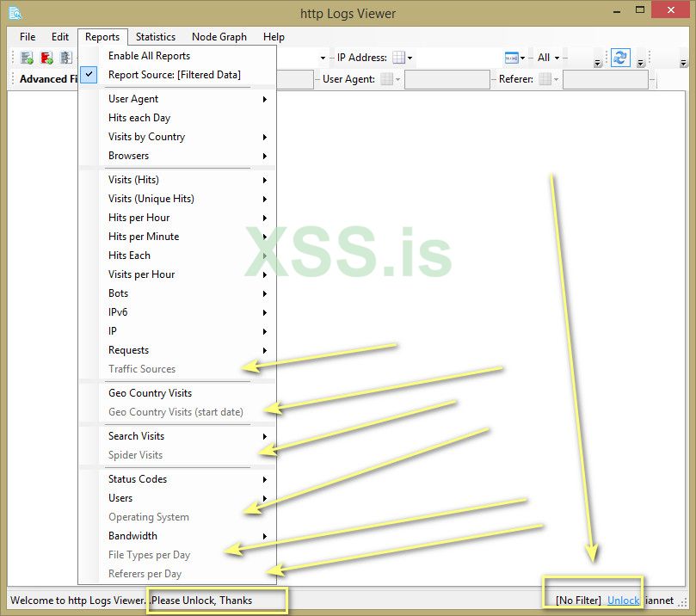Expand the Status Codes submenu arrow
The image size is (696, 616).
tap(265, 479)
